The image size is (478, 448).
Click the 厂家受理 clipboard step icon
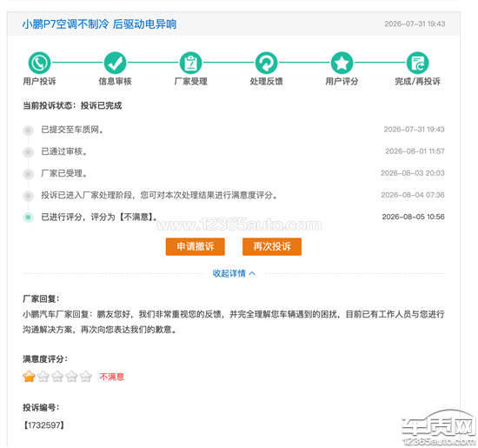pos(191,63)
